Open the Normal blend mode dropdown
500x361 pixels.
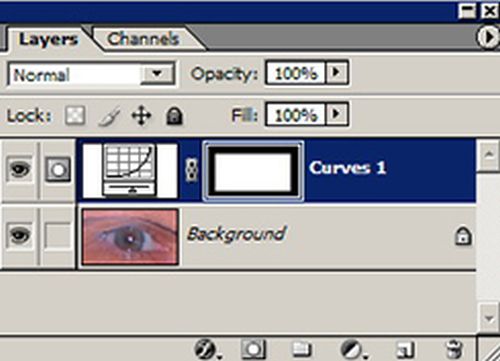point(91,74)
